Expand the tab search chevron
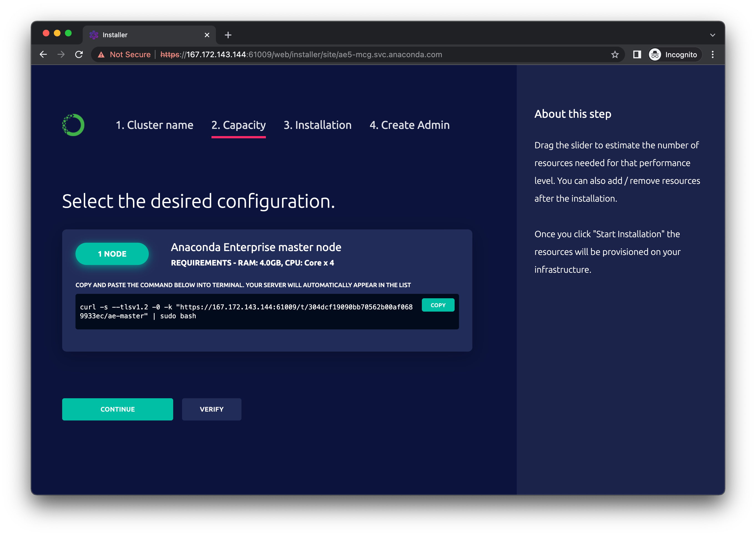The height and width of the screenshot is (536, 756). pyautogui.click(x=712, y=35)
